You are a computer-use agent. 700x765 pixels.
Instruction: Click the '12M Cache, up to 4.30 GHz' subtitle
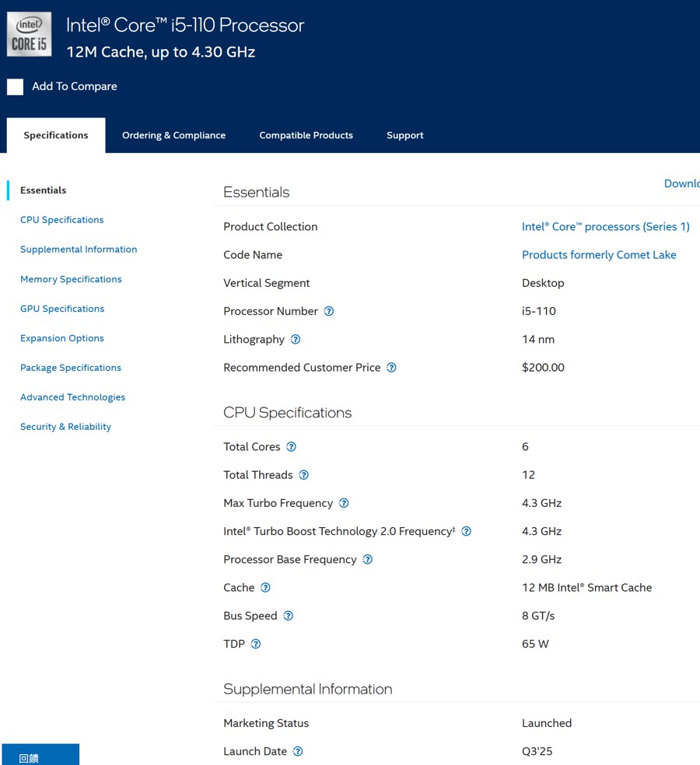(x=160, y=52)
